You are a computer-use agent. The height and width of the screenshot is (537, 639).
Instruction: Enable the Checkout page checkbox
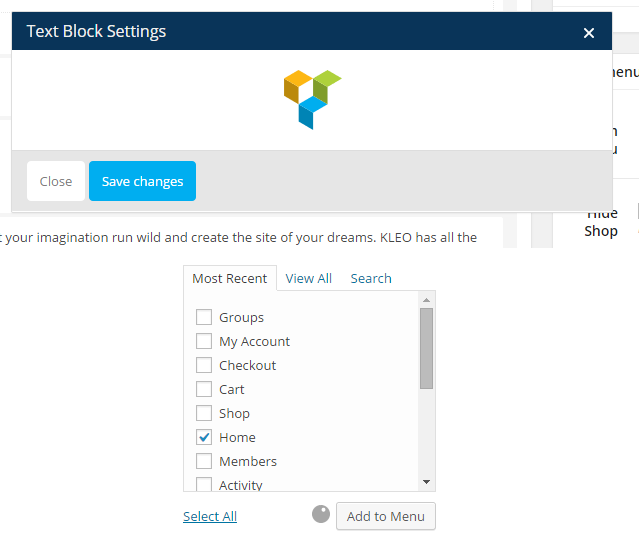(x=204, y=365)
